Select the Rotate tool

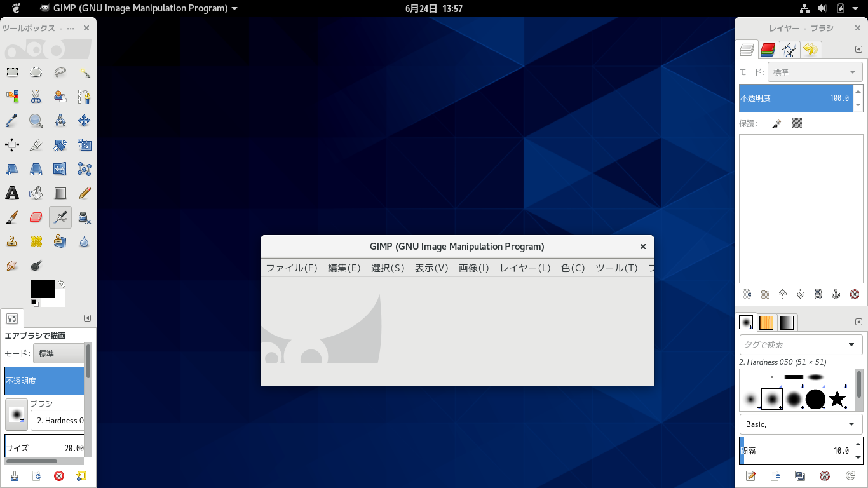click(60, 145)
